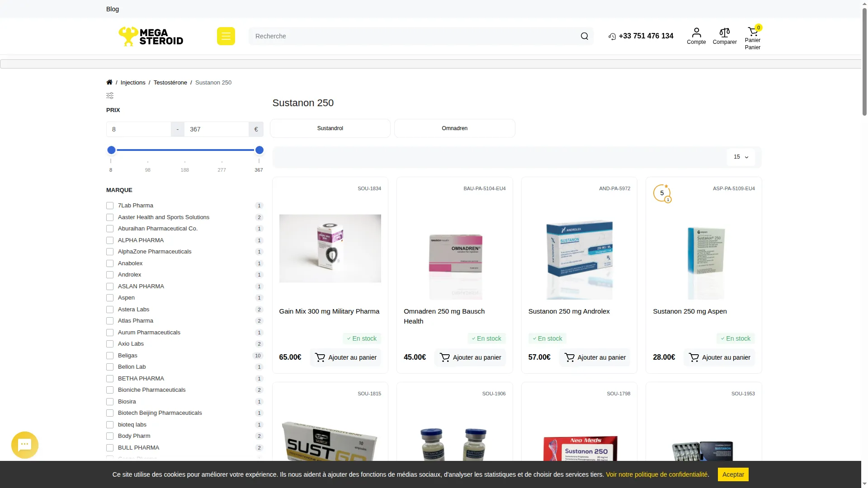Click the phone callback icon
The width and height of the screenshot is (868, 488).
pos(612,37)
